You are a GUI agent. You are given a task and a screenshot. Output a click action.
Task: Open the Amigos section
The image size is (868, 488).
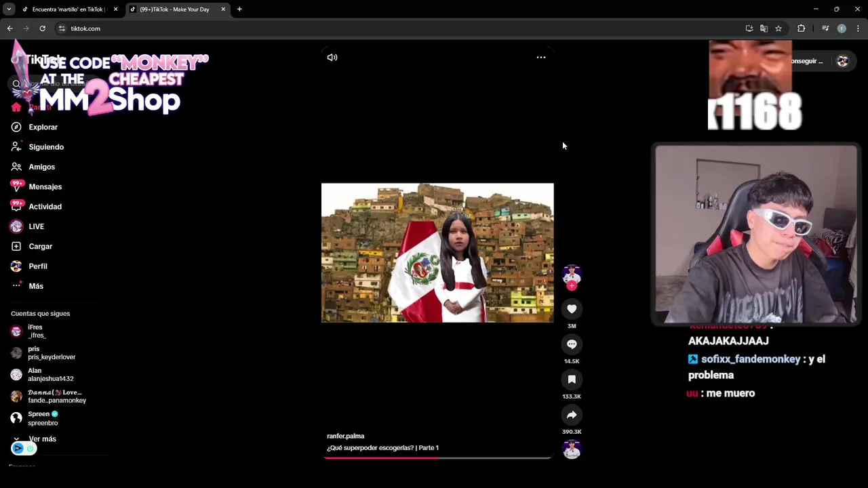(42, 167)
